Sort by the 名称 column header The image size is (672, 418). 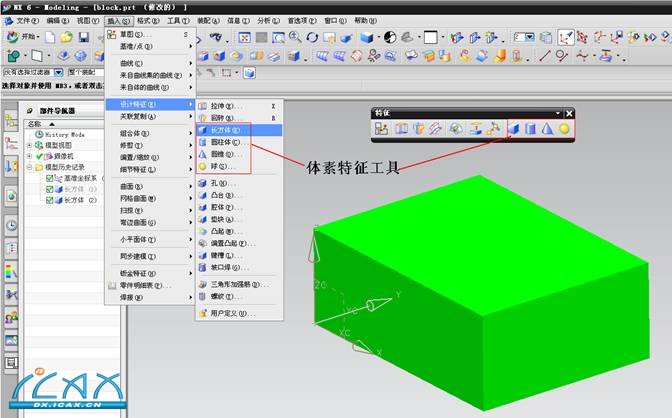click(x=36, y=123)
